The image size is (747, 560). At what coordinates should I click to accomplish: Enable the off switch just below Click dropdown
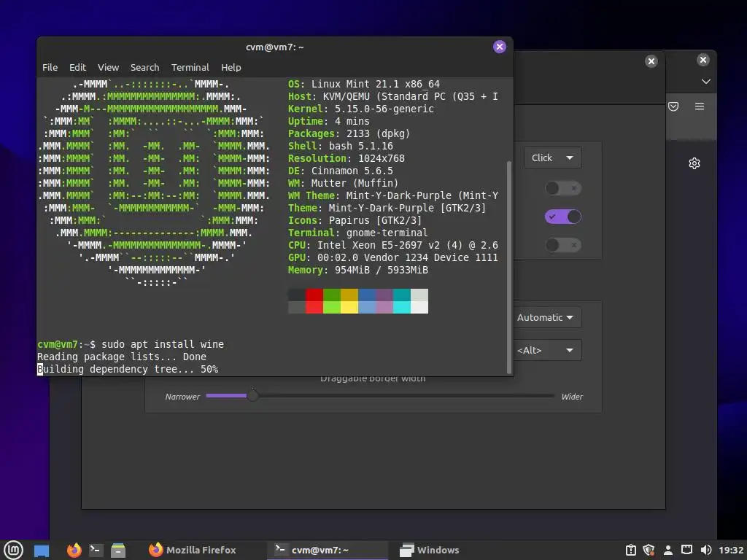coord(562,188)
